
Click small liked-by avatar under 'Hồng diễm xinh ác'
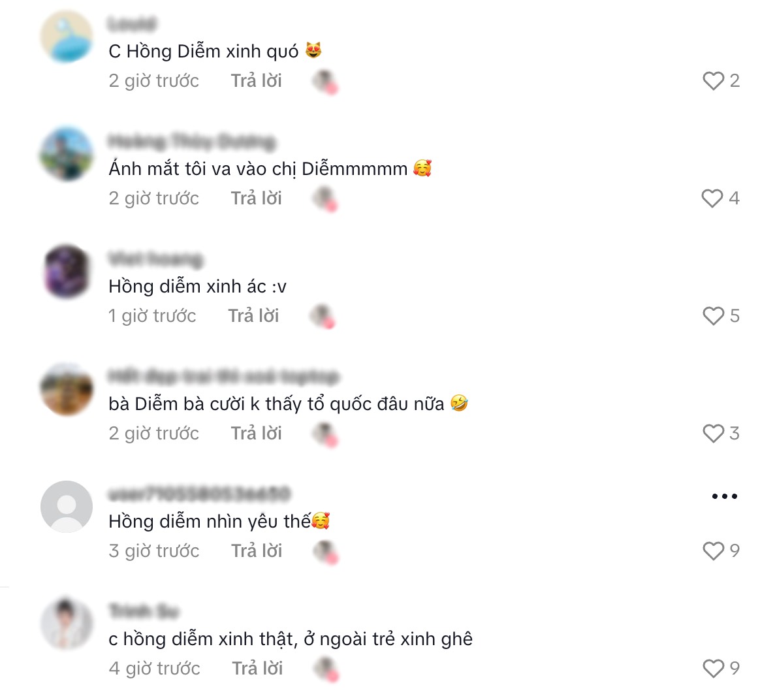pyautogui.click(x=323, y=317)
